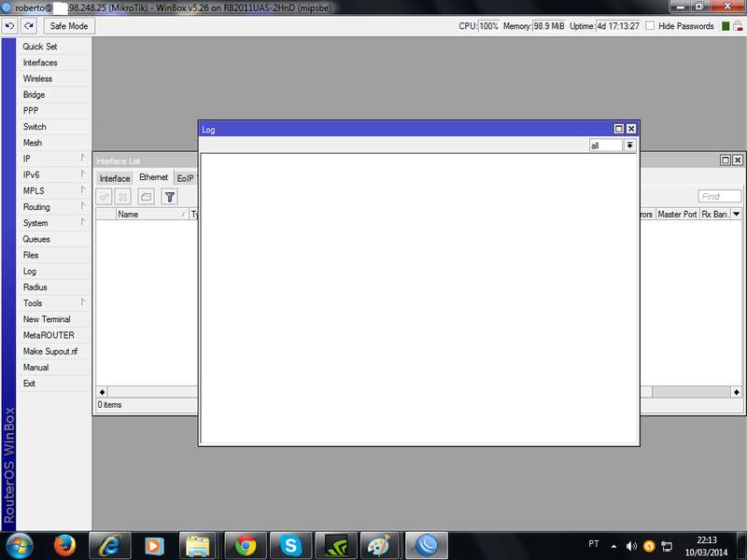
Task: Expand the Routing submenu
Action: pos(53,206)
